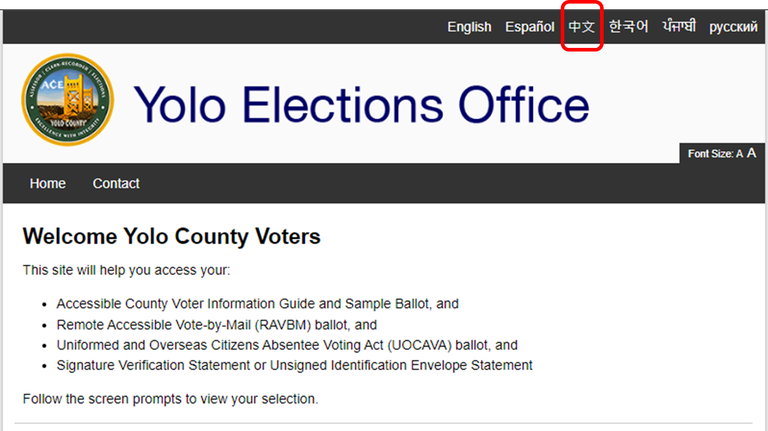Click the 'This site will help you' text
This screenshot has height=431, width=768.
pyautogui.click(x=126, y=270)
